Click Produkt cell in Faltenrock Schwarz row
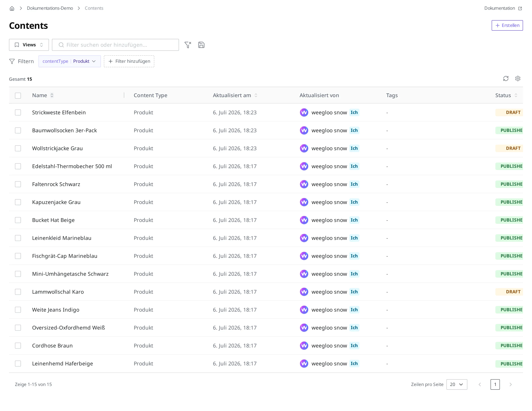This screenshot has width=532, height=411. point(143,184)
